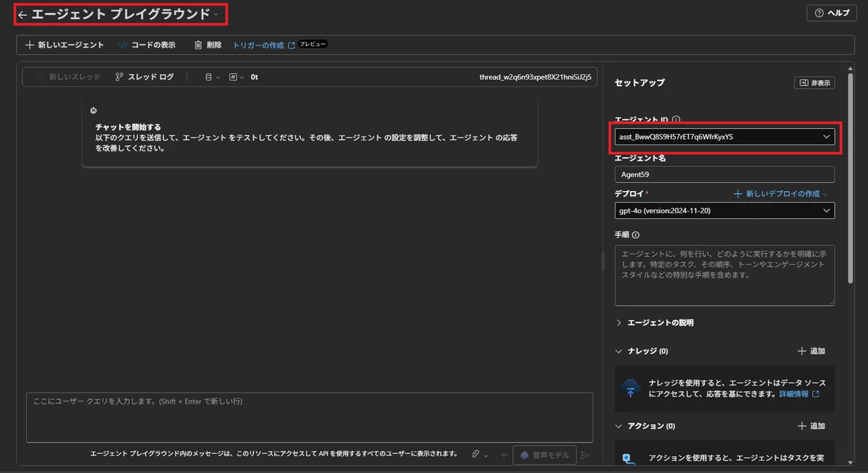Open the エージェント ID dropdown
The width and height of the screenshot is (868, 473).
click(725, 136)
